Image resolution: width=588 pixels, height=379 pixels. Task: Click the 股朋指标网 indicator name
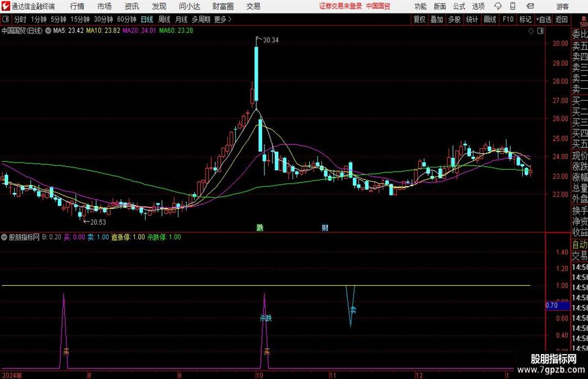[x=24, y=237]
